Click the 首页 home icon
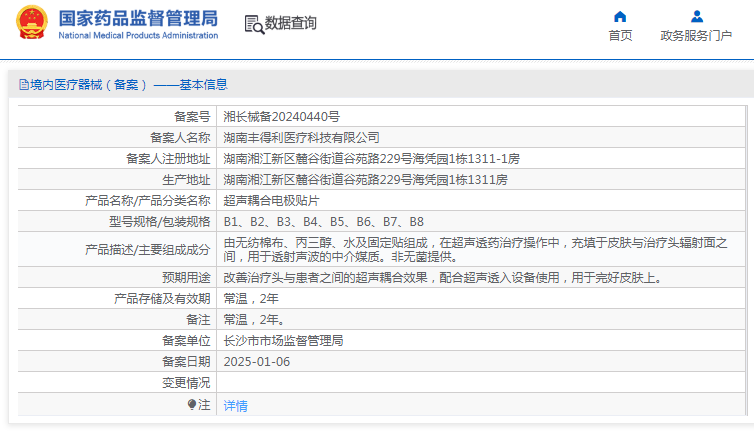Screen dimensions: 754x431 [x=620, y=17]
